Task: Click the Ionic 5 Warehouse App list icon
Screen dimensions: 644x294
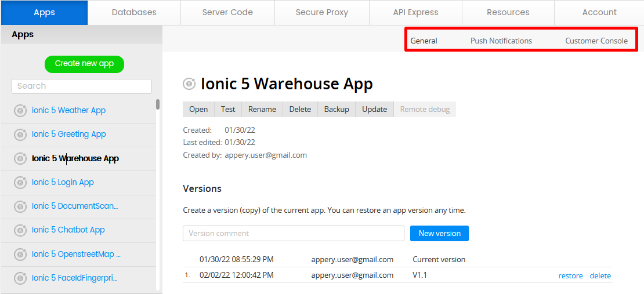Action: click(x=20, y=158)
